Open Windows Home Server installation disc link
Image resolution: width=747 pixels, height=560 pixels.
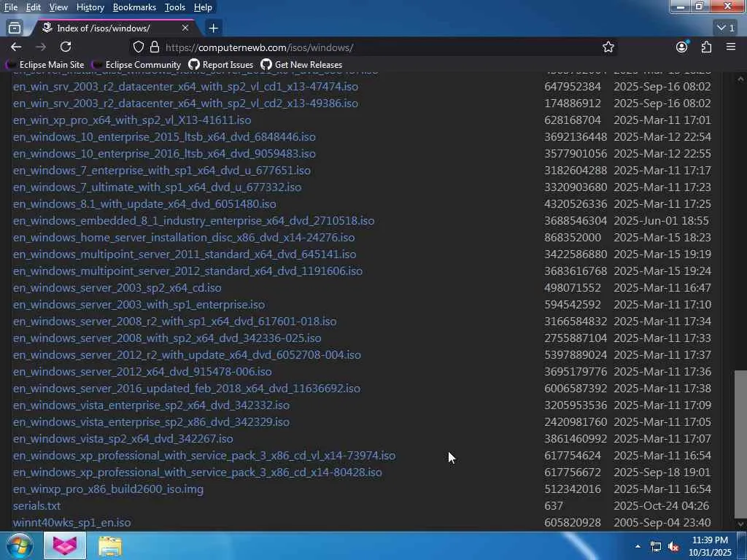pos(183,238)
